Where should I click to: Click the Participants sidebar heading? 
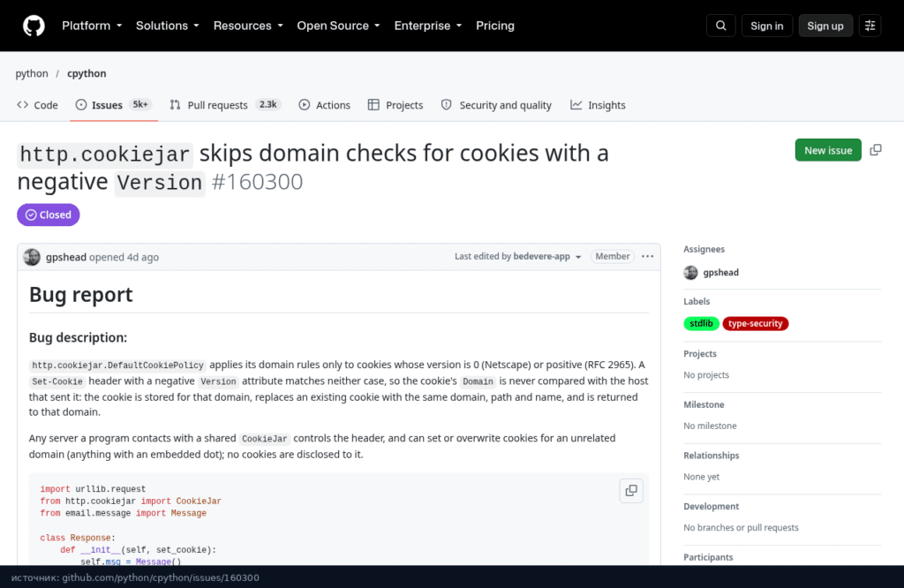(708, 557)
